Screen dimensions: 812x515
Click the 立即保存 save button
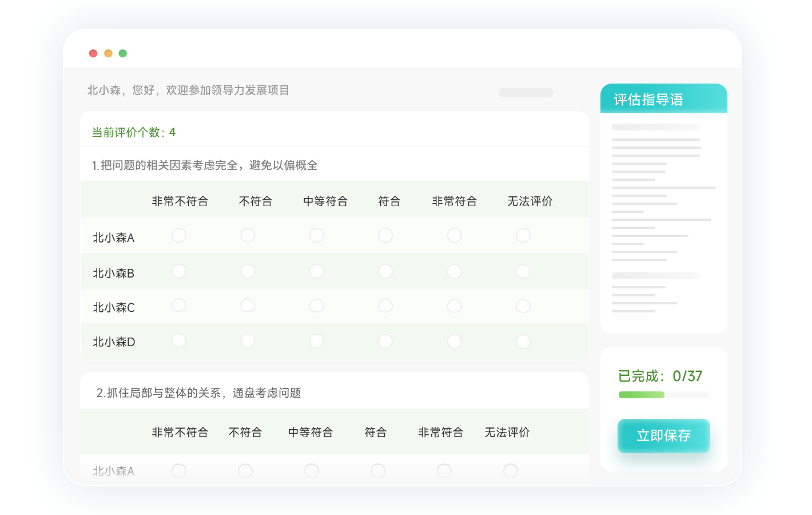[x=663, y=435]
